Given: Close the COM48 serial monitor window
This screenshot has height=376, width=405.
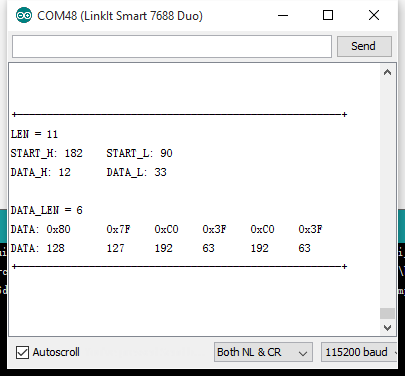Looking at the screenshot, I should coord(374,15).
